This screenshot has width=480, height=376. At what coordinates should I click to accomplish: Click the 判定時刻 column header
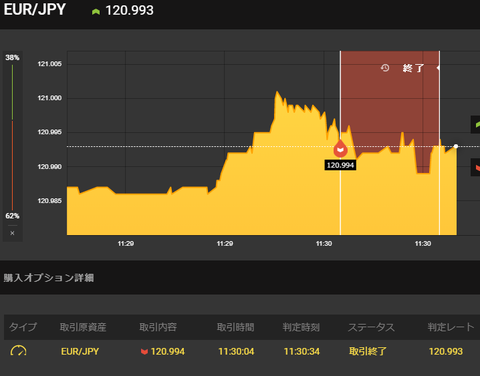301,327
